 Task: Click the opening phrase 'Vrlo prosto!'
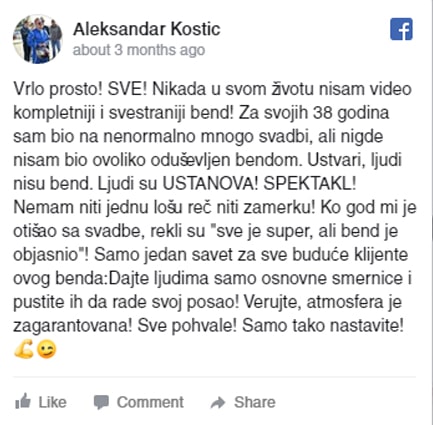click(x=58, y=90)
